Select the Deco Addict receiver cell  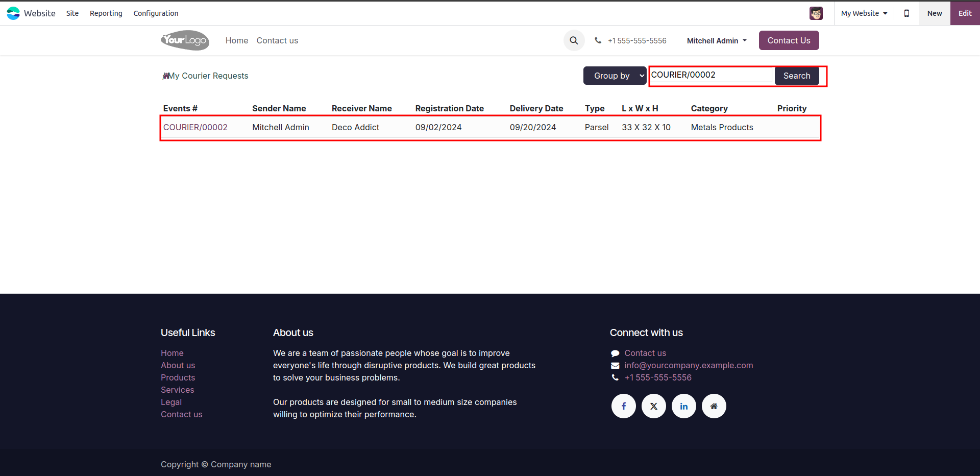(x=355, y=127)
